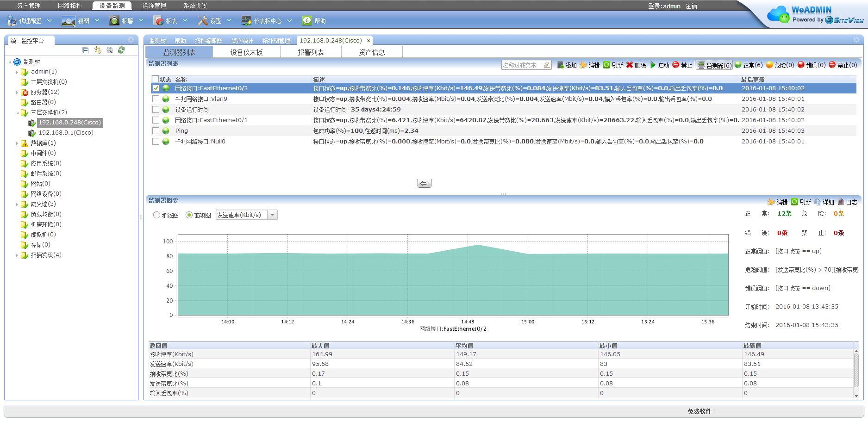Filter monitors by 错误(0)
868x421 pixels.
coord(812,65)
